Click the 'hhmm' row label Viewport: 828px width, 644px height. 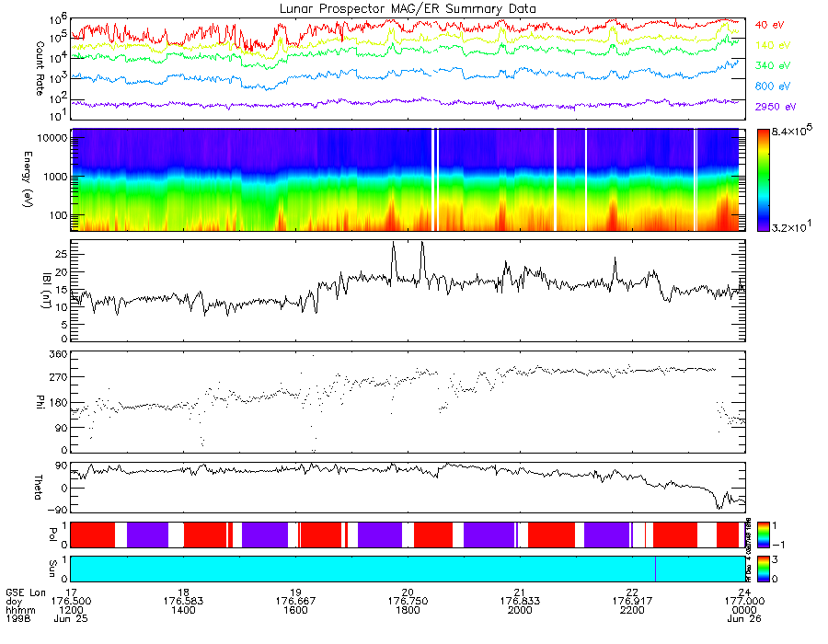(20, 610)
